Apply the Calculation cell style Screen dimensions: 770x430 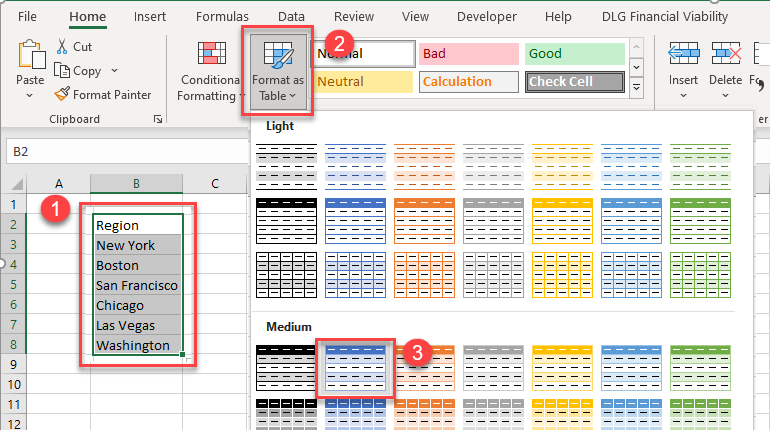click(x=466, y=82)
